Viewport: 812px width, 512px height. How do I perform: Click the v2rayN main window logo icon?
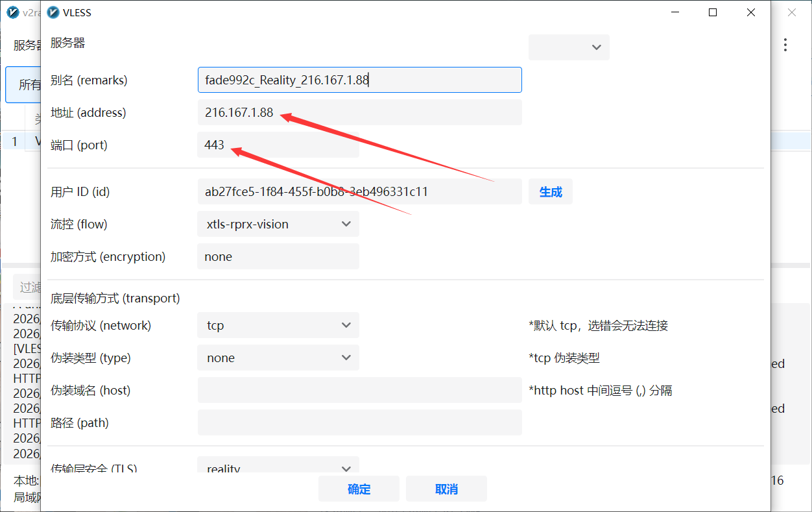(x=12, y=12)
